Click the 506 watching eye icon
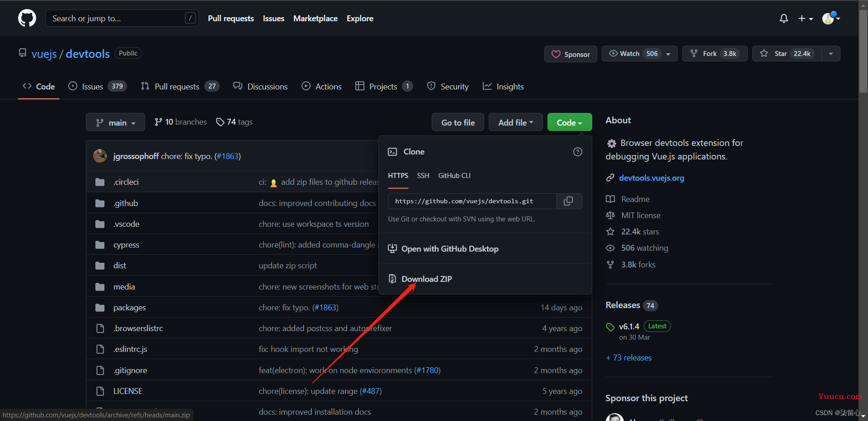The height and width of the screenshot is (421, 868). point(610,248)
